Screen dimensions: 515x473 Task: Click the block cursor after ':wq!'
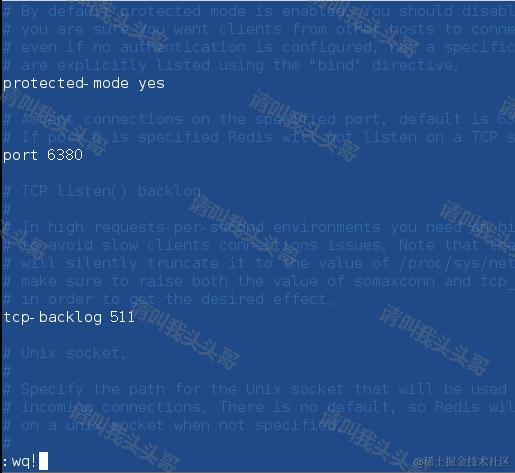click(43, 461)
